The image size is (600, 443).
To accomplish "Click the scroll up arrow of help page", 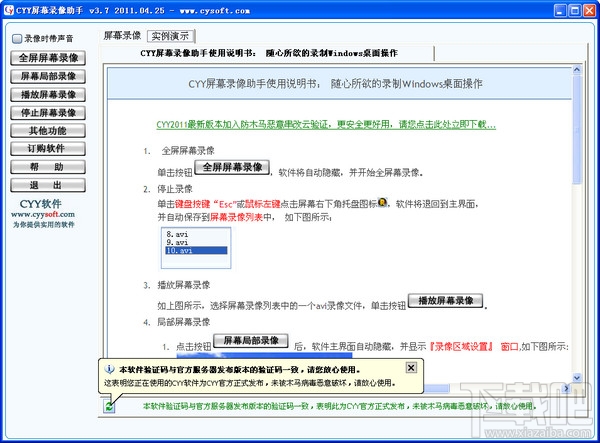I will tap(577, 70).
